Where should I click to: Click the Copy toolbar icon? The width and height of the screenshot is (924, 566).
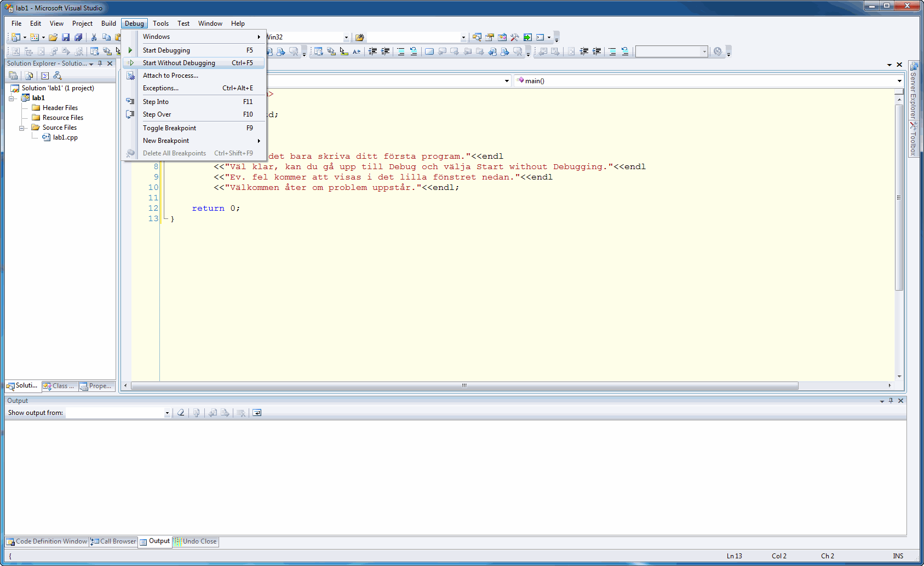click(106, 37)
